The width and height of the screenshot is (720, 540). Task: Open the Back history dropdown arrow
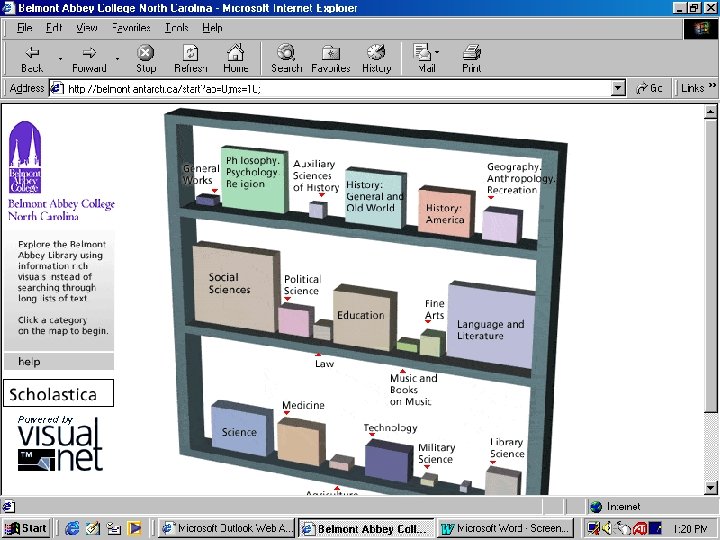pyautogui.click(x=60, y=59)
